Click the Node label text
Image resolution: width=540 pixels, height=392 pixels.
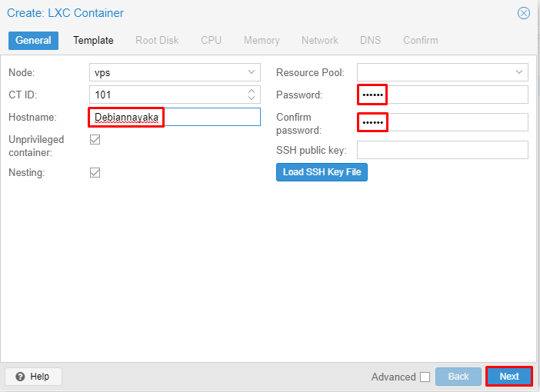(22, 72)
